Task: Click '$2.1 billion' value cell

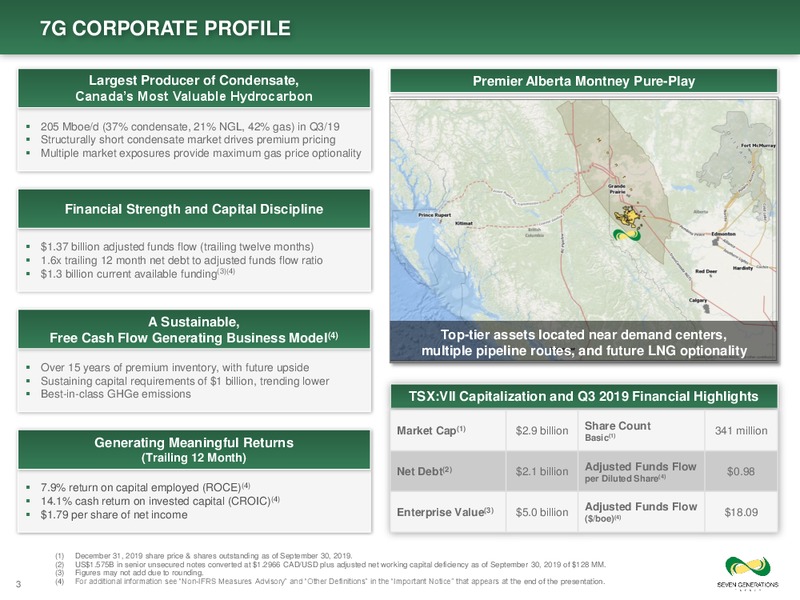Action: click(x=542, y=471)
